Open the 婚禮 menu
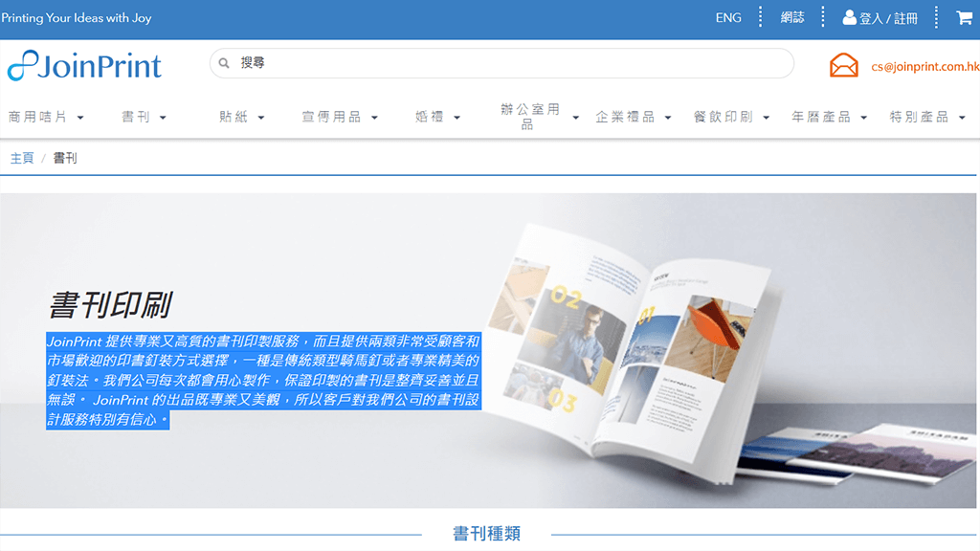The height and width of the screenshot is (551, 980). click(x=430, y=117)
